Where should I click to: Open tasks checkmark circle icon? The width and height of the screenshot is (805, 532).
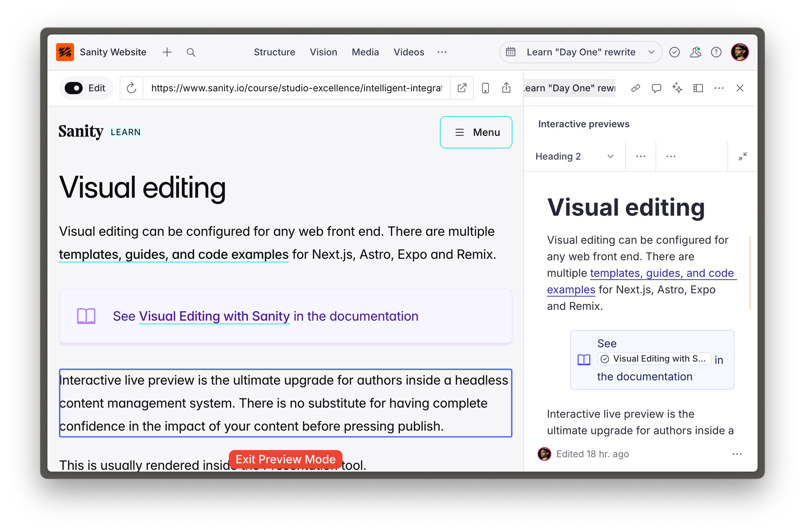[675, 52]
